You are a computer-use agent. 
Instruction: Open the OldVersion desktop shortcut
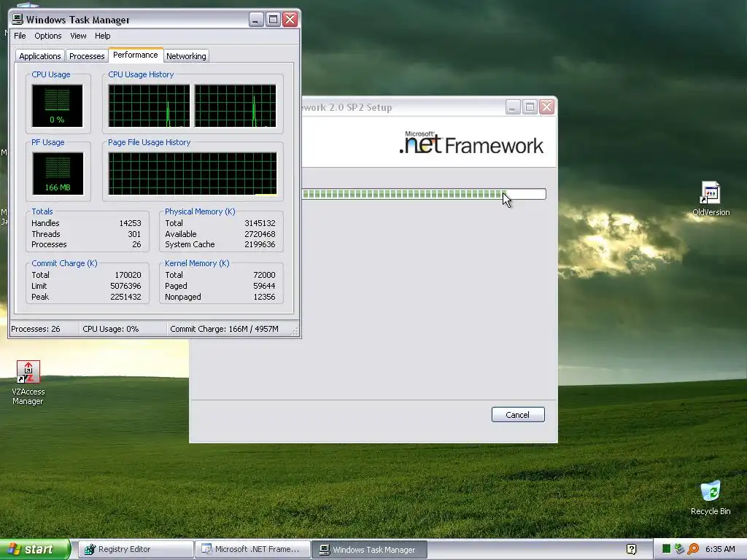(x=711, y=199)
